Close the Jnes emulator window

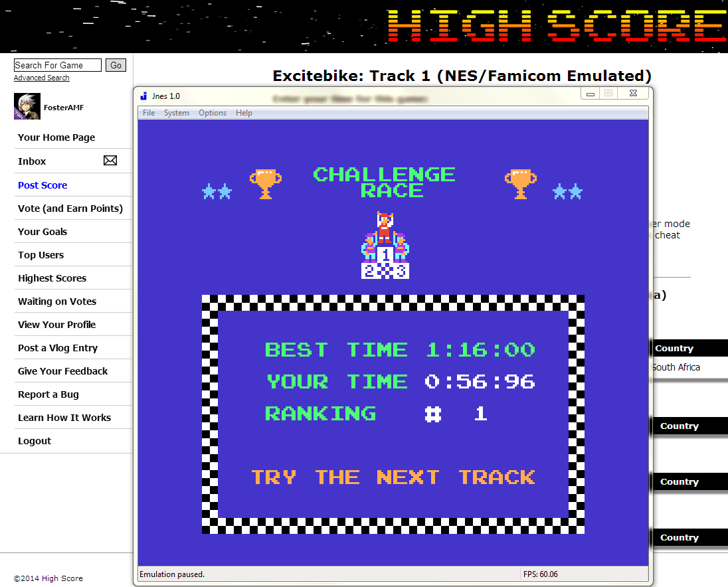coord(633,94)
